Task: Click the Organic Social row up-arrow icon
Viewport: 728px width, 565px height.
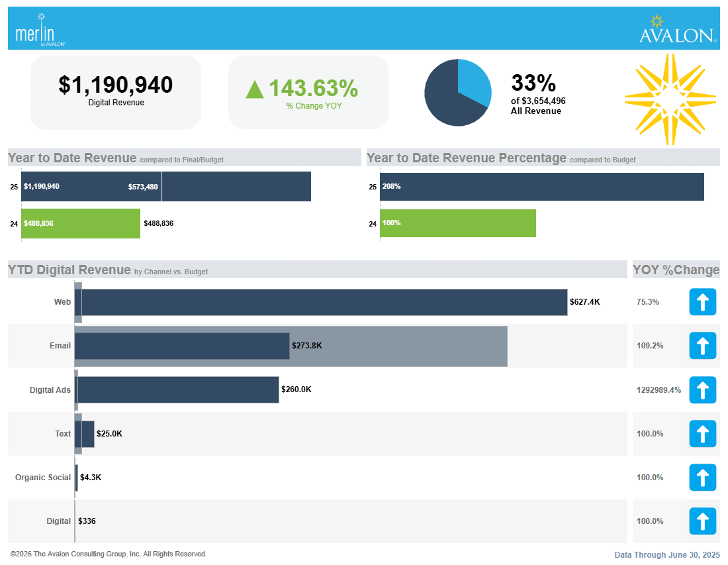Action: pyautogui.click(x=702, y=477)
